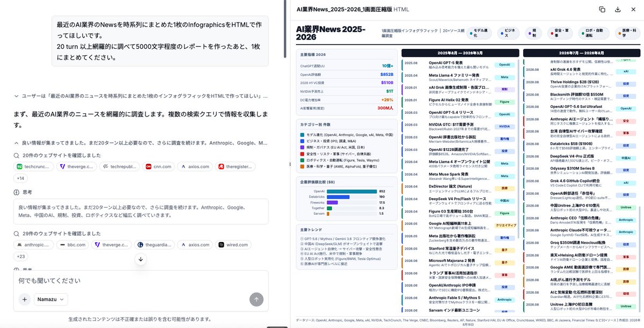Image resolution: width=644 pixels, height=328 pixels.
Task: Click xAI Grok 4.6 発表 entry
Action: [x=580, y=71]
